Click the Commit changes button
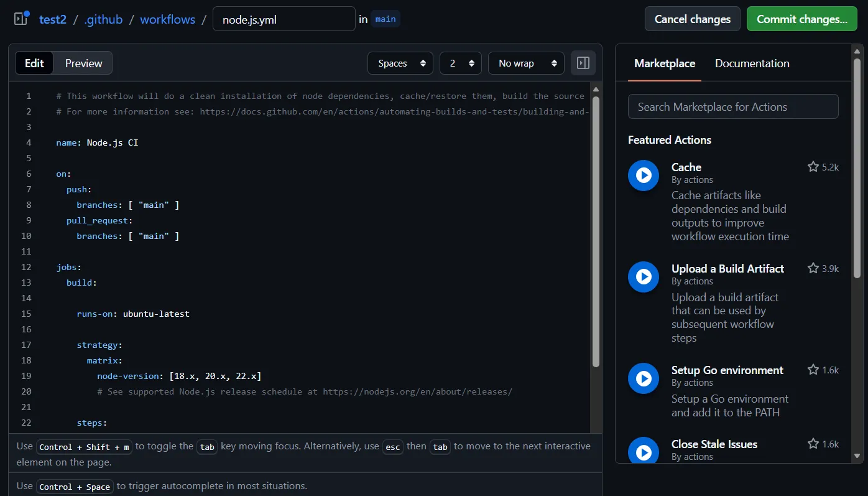This screenshot has height=496, width=868. [x=801, y=19]
